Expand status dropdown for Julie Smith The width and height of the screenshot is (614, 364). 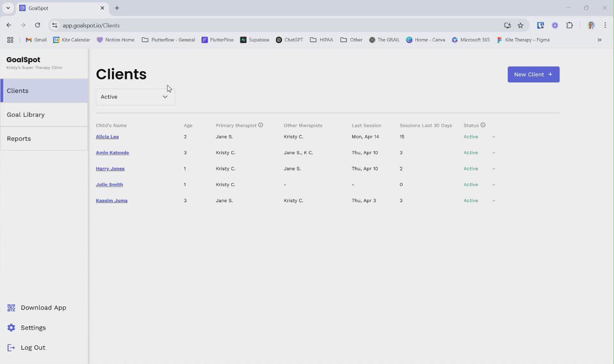pos(494,185)
